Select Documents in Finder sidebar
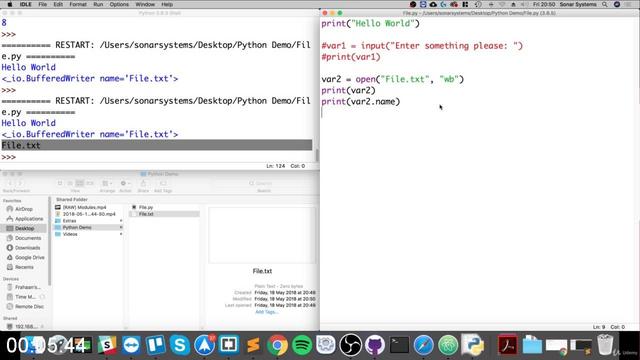 tap(24, 238)
